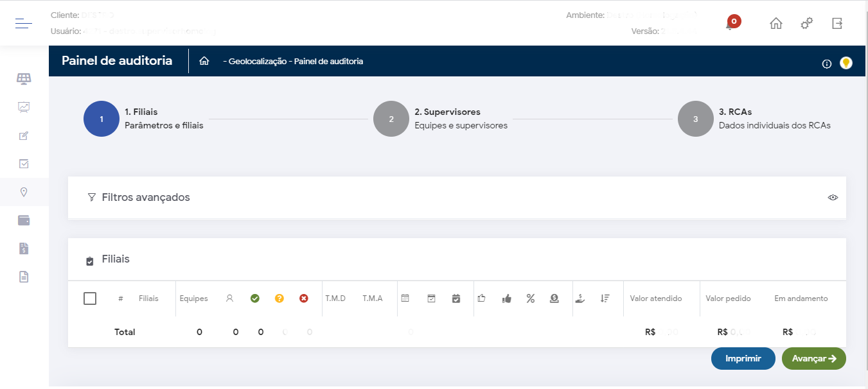This screenshot has width=868, height=389.
Task: Click the info circle icon
Action: (827, 64)
